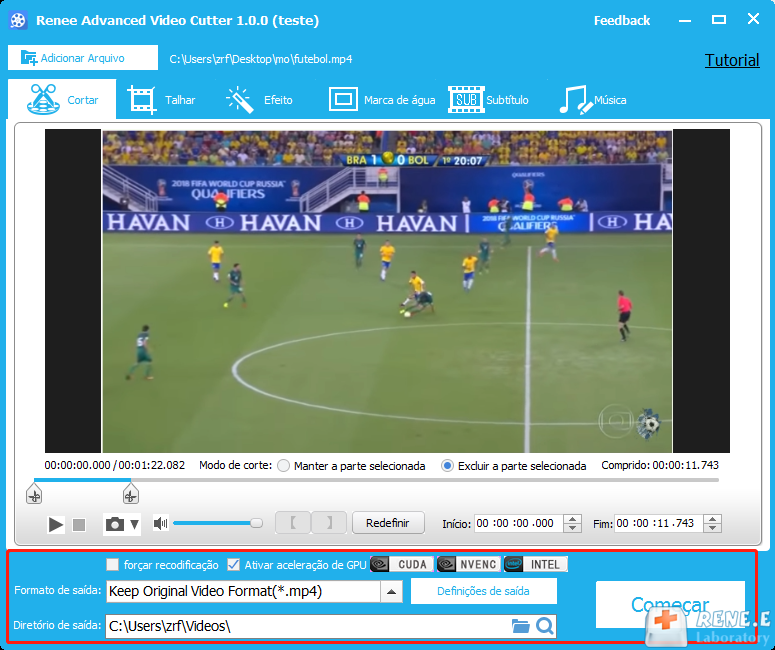This screenshot has height=650, width=775.
Task: Click the film reel app logo
Action: tap(18, 20)
